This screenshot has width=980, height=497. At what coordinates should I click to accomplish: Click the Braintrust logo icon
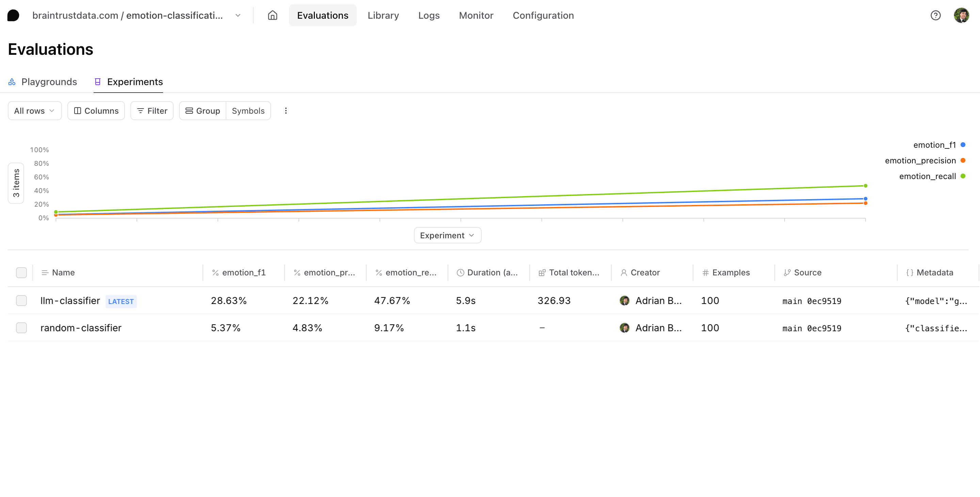(13, 15)
